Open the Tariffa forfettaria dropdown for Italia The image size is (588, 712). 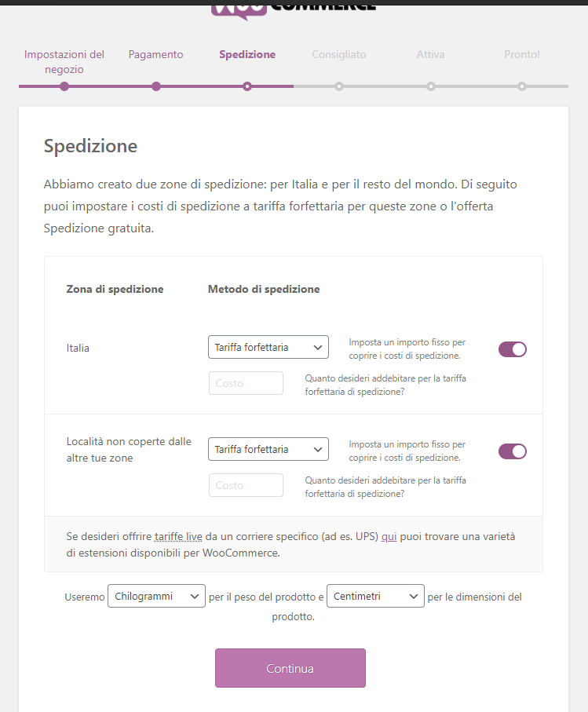tap(268, 346)
